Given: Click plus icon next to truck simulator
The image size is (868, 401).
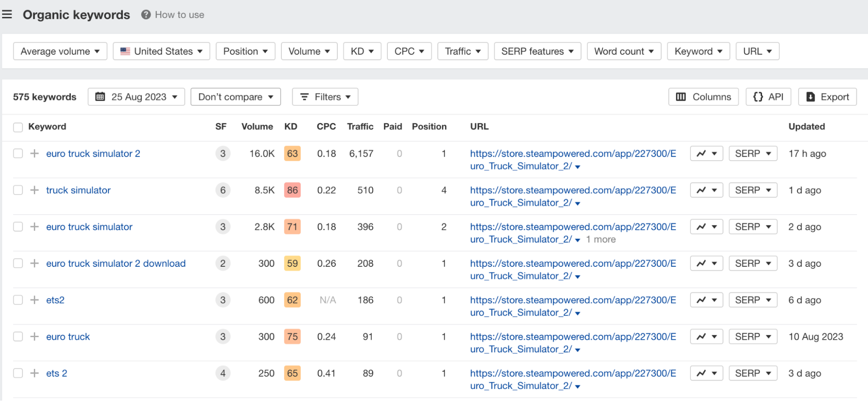Looking at the screenshot, I should coord(35,190).
